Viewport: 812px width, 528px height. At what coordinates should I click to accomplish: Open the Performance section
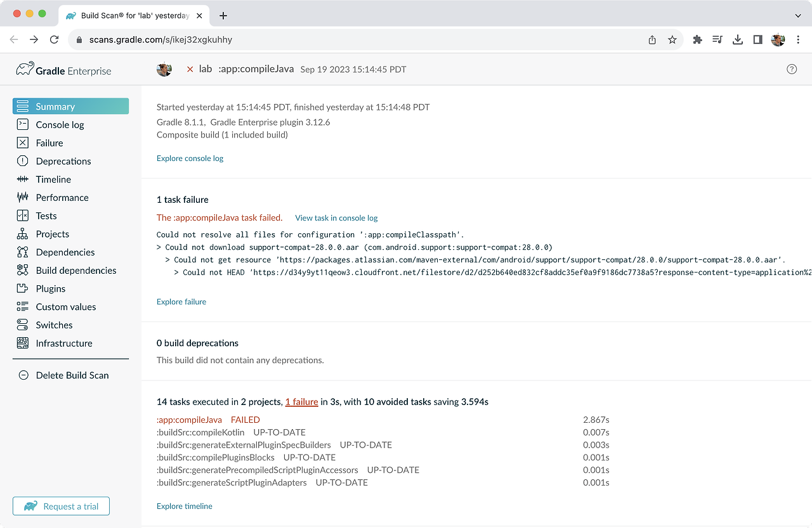(62, 197)
